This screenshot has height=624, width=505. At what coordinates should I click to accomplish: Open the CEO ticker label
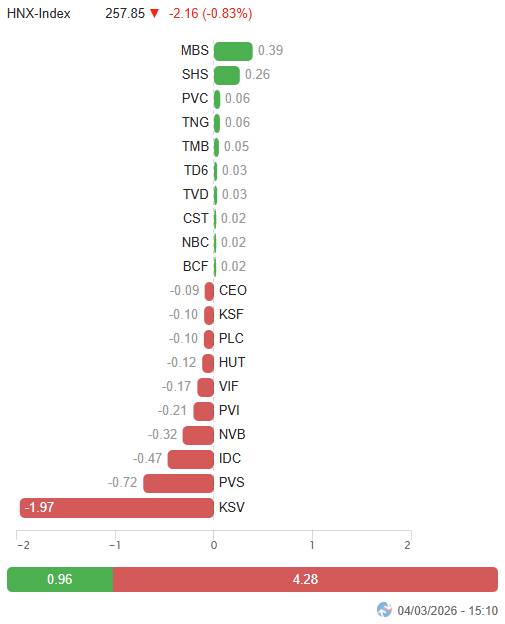[233, 291]
